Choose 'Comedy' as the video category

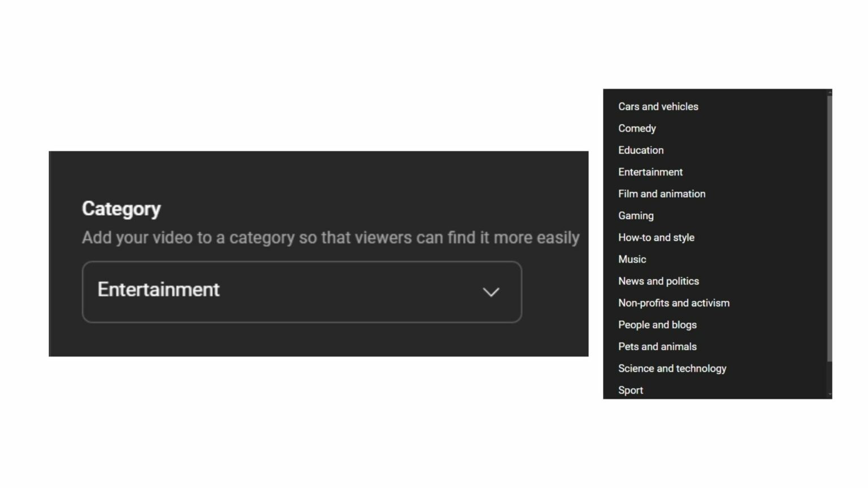[637, 128]
